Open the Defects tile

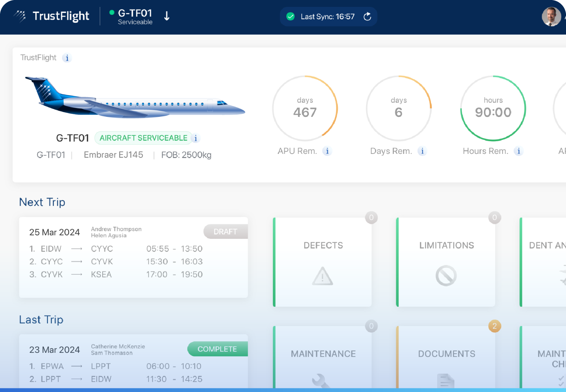click(x=323, y=262)
